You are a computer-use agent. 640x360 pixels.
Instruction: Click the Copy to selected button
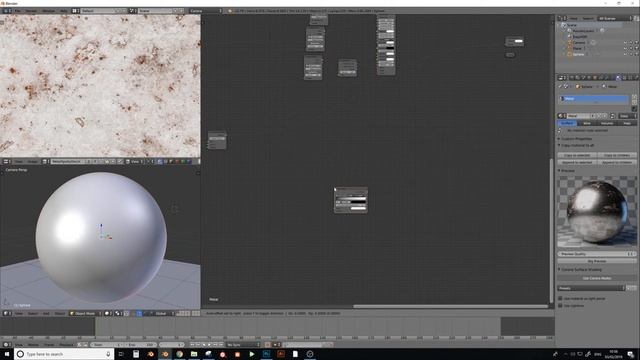(577, 156)
